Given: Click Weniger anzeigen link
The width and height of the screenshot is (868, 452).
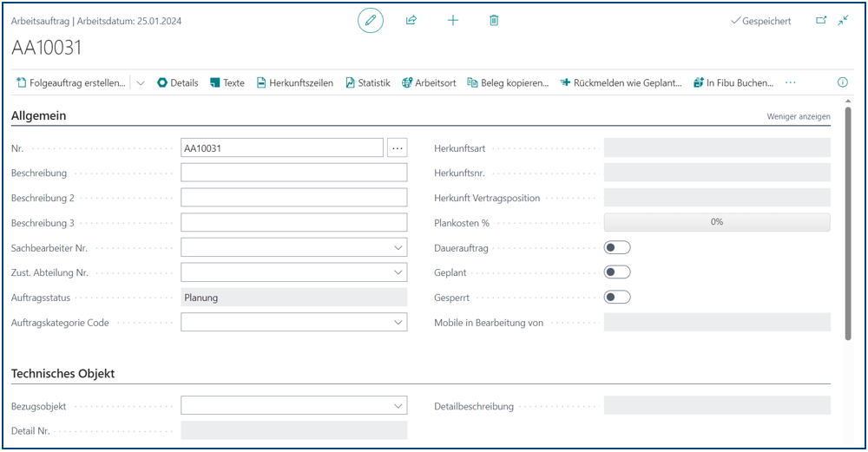Looking at the screenshot, I should click(x=799, y=116).
